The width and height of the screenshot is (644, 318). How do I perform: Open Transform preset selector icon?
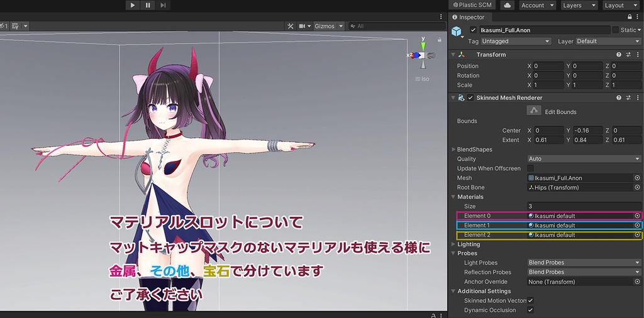click(628, 55)
